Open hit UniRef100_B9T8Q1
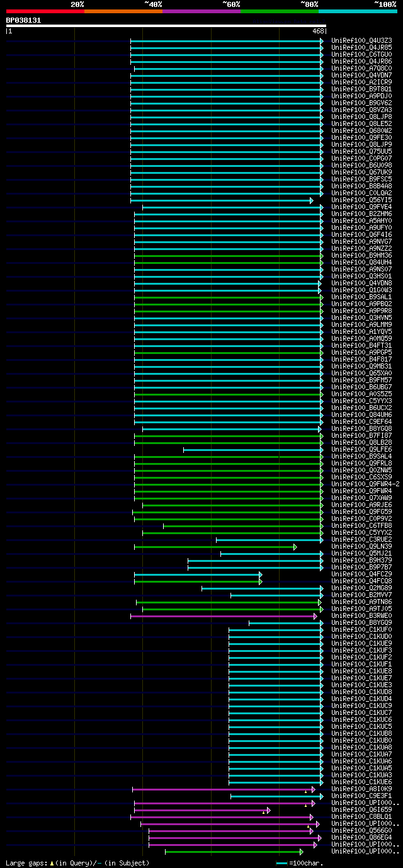403x868 pixels. point(361,89)
